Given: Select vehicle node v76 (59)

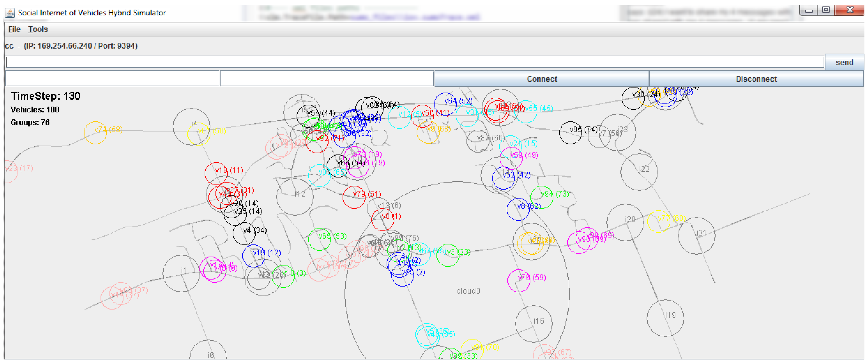Looking at the screenshot, I should tap(519, 281).
